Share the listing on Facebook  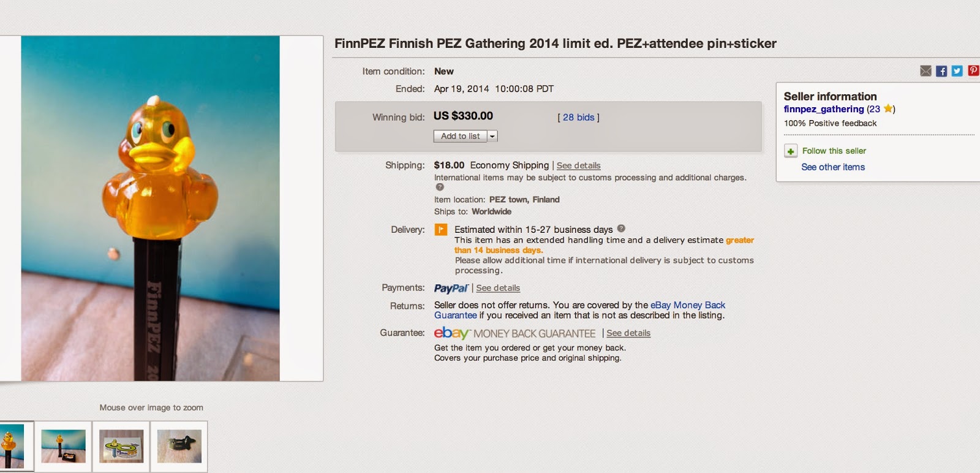pyautogui.click(x=941, y=71)
